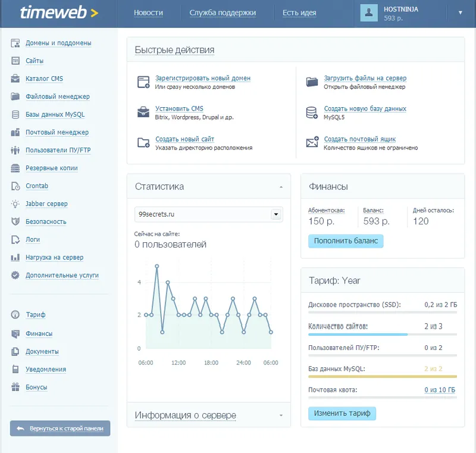Click the Логи document icon
Image resolution: width=476 pixels, height=453 pixels.
click(x=15, y=239)
